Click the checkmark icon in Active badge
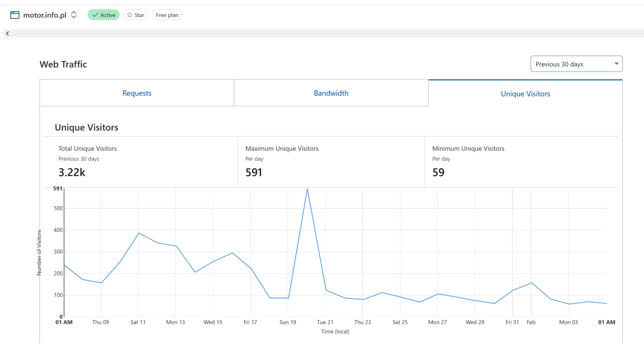644x343 pixels. 95,15
